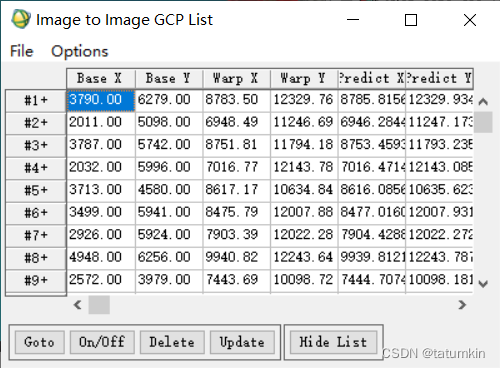Screen dimensions: 500x368
Task: Select cell 11246.69 in row #2
Action: [304, 123]
